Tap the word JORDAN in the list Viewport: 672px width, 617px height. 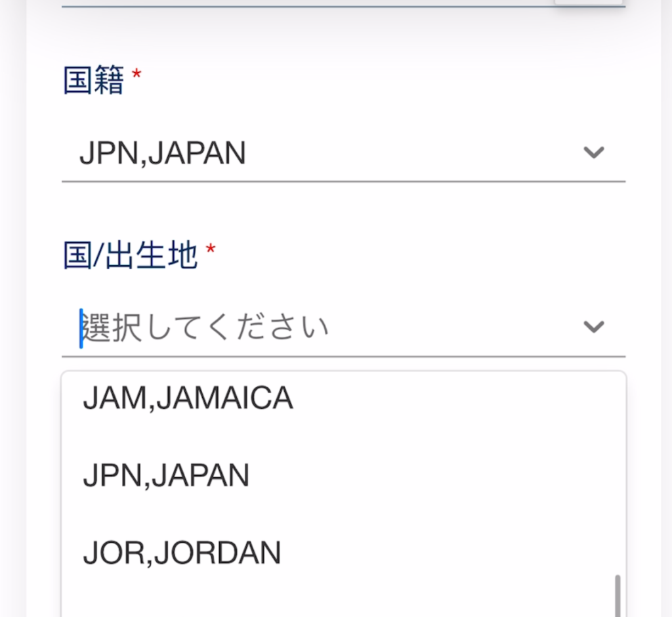pyautogui.click(x=218, y=553)
